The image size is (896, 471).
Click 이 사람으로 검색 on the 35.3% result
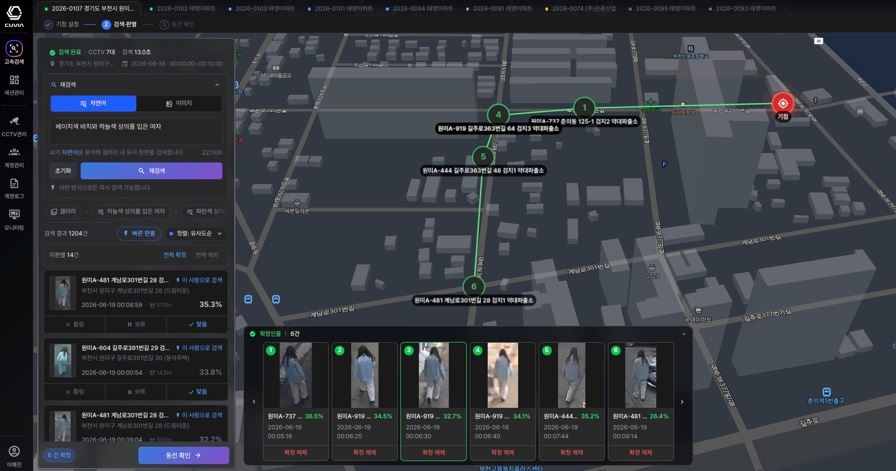click(199, 281)
